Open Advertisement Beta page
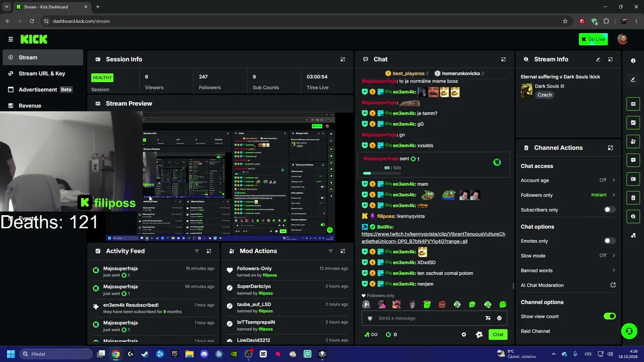The image size is (644, 362). [42, 89]
